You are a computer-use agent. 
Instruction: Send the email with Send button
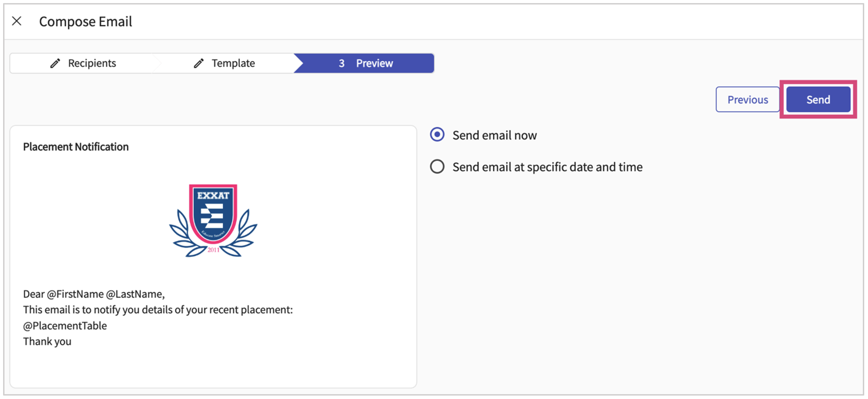(x=818, y=100)
